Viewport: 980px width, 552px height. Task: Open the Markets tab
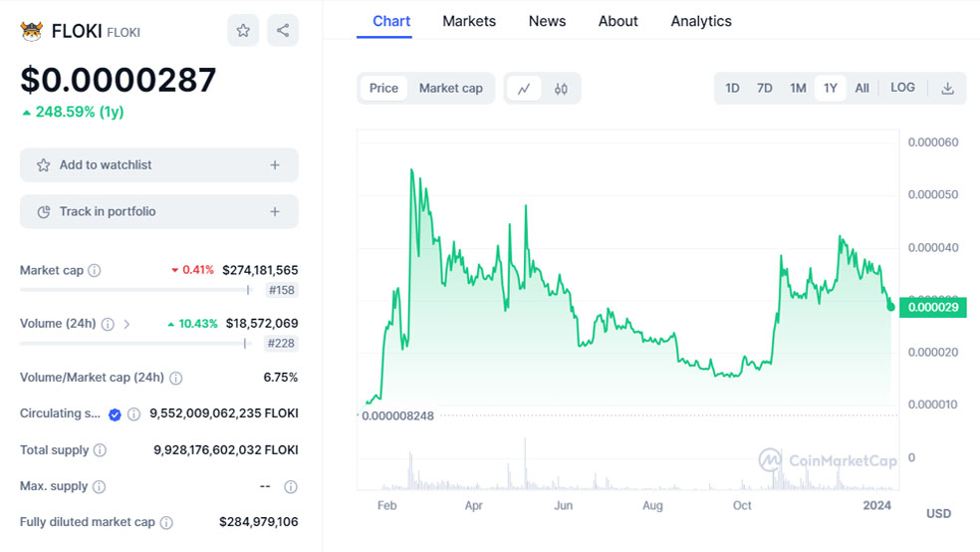469,21
